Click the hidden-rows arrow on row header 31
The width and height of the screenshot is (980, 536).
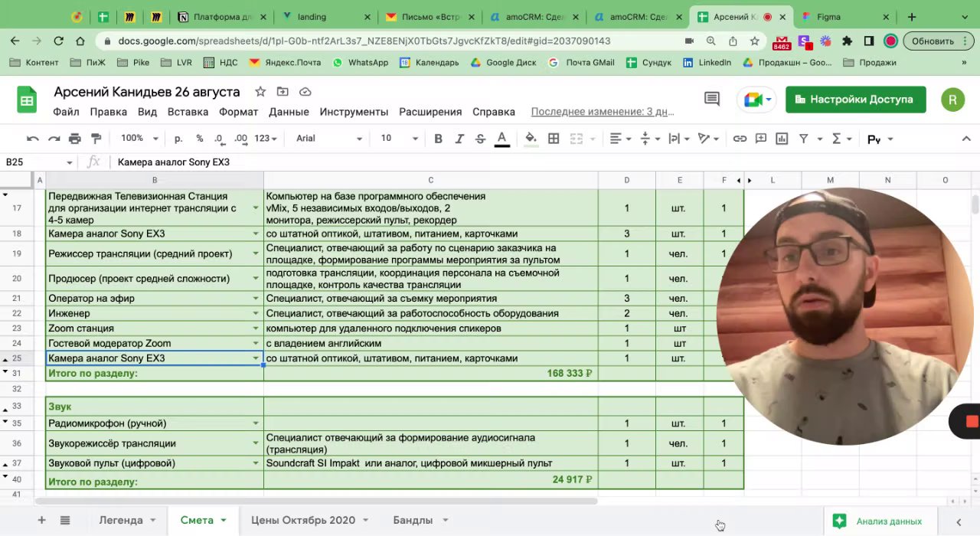click(x=5, y=371)
